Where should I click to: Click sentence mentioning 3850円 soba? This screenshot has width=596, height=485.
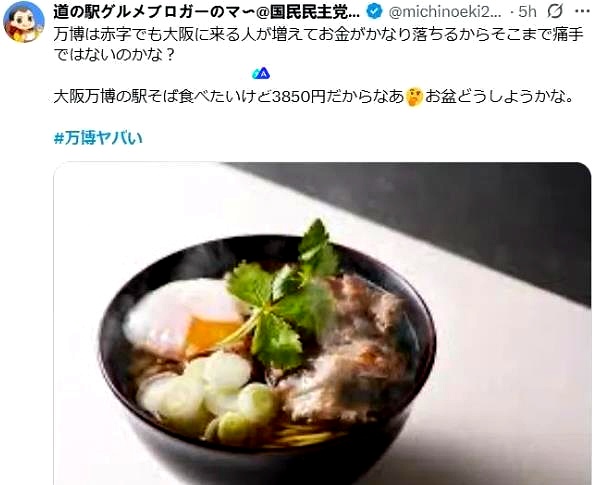pyautogui.click(x=229, y=97)
